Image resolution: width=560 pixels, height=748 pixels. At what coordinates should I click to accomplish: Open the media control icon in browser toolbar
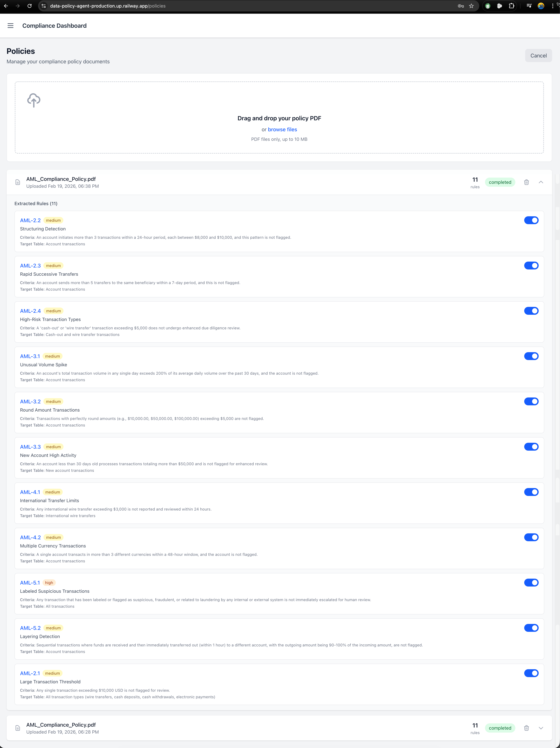tap(529, 6)
